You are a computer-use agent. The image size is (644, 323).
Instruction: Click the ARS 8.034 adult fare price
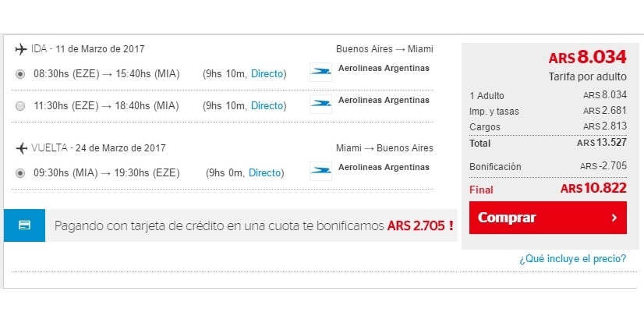click(x=587, y=58)
